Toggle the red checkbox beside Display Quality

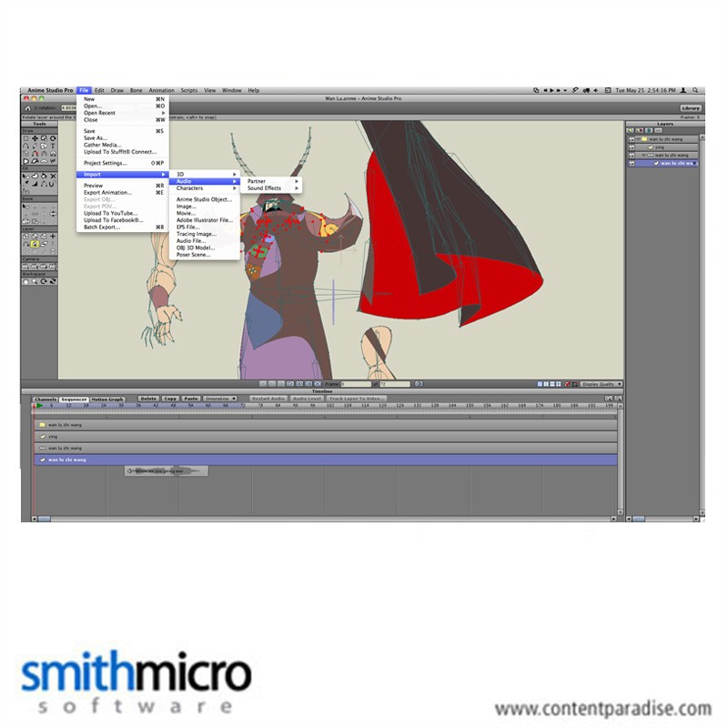[x=567, y=384]
